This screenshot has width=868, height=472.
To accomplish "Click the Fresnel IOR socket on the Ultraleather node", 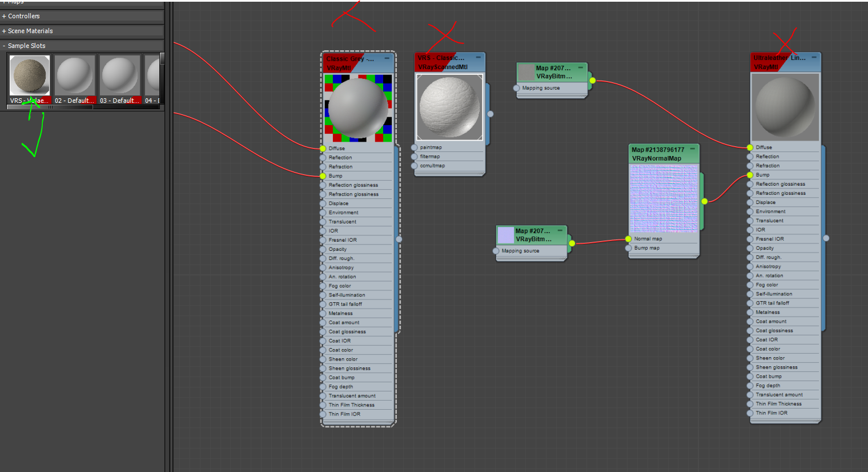I will pos(750,239).
